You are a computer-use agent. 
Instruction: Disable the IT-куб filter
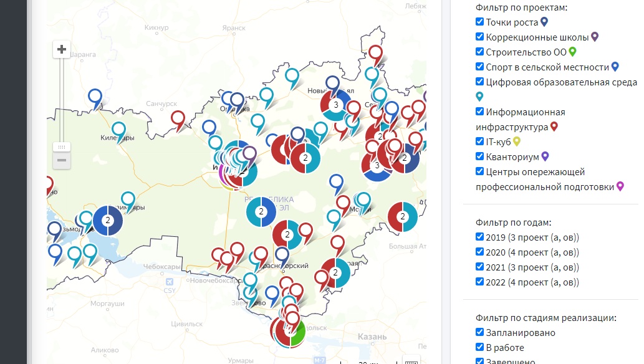(479, 141)
